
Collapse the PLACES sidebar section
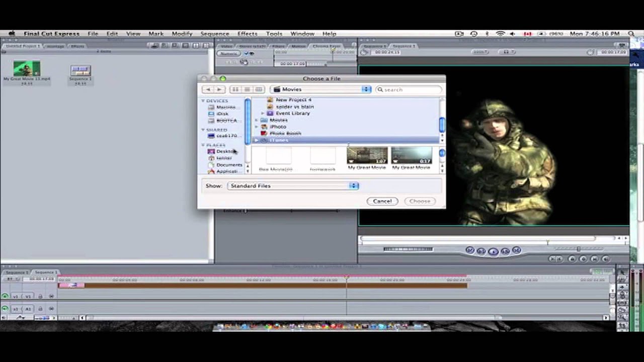(x=203, y=145)
